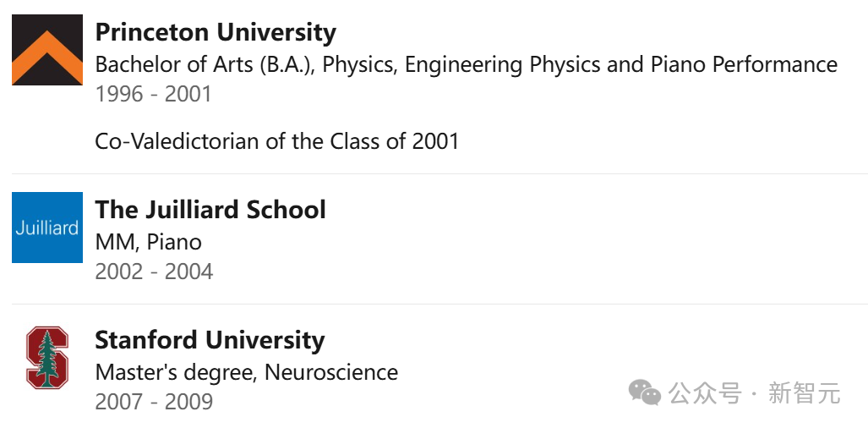Click the Princeton University orange chevron logo
Viewport: 868px width, 428px height.
click(x=47, y=50)
